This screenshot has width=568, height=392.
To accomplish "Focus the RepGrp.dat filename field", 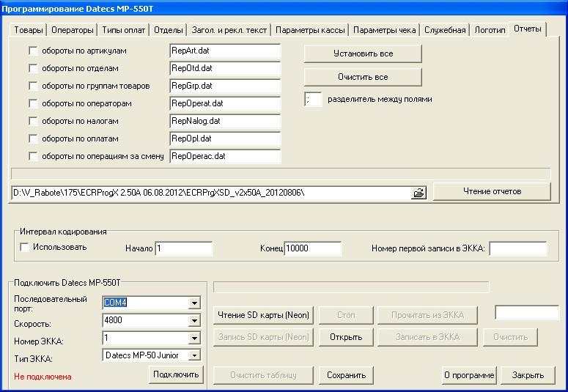I will pos(225,86).
